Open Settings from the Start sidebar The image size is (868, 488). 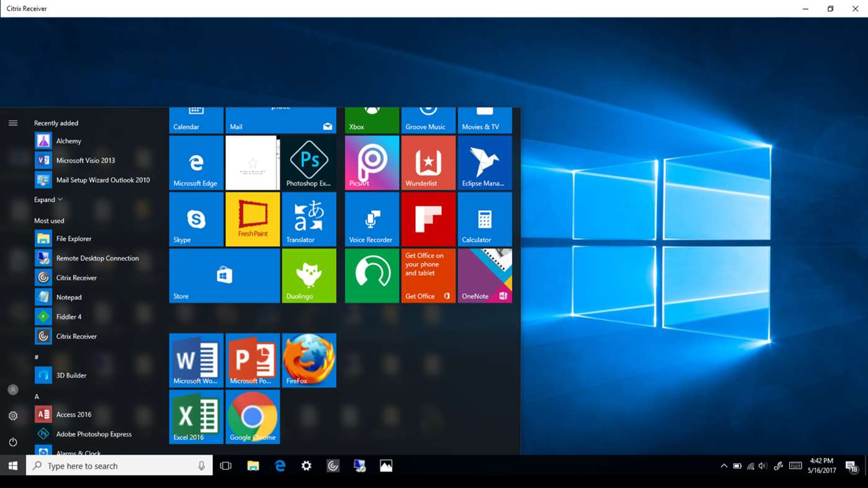12,415
